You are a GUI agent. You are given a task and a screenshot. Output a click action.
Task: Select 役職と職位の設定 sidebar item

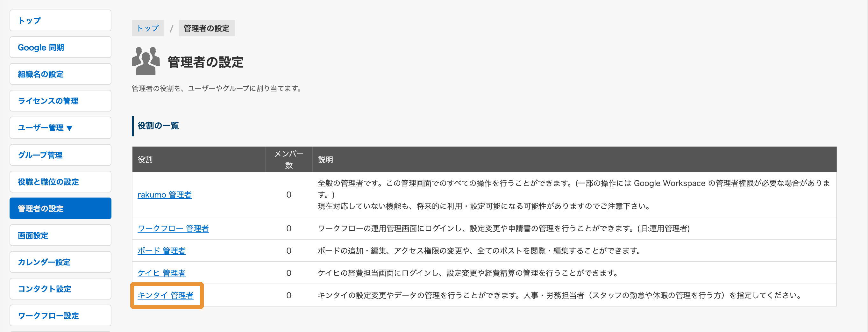click(60, 182)
